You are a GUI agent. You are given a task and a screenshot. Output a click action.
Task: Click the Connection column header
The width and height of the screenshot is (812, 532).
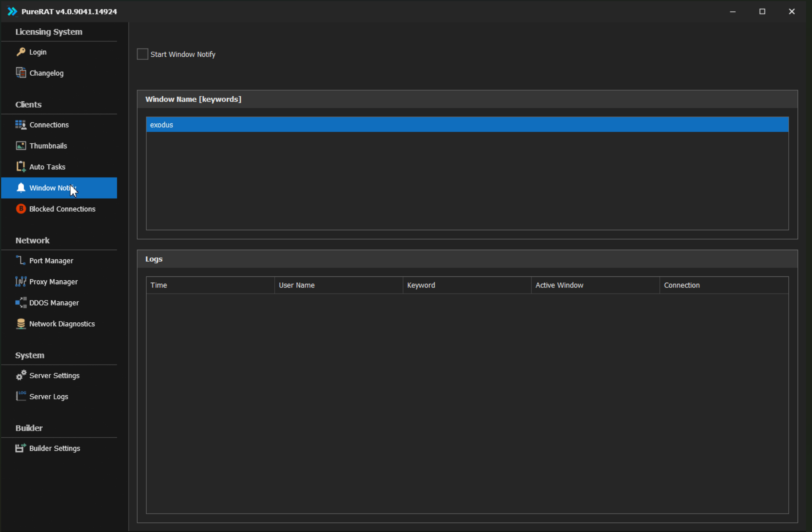click(x=724, y=285)
